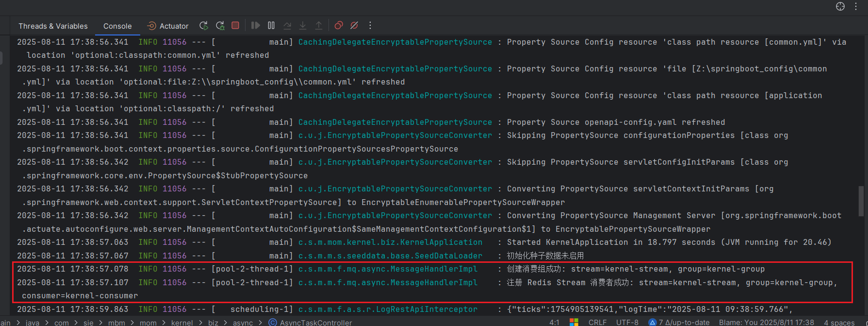868x326 pixels.
Task: Click the Step Over icon
Action: click(x=287, y=25)
